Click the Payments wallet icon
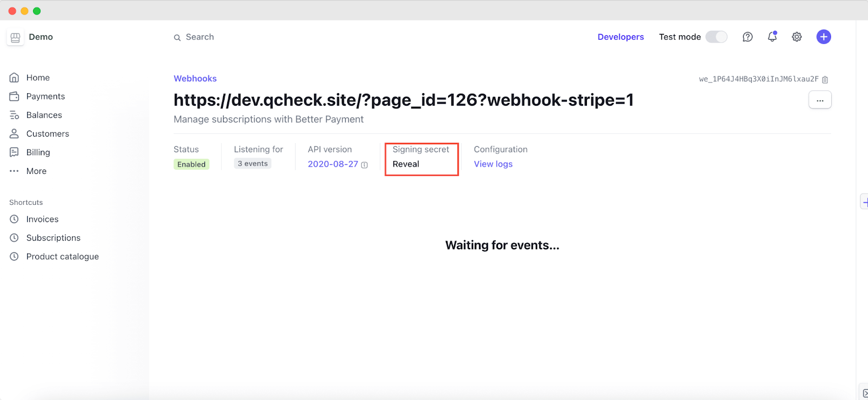Image resolution: width=868 pixels, height=400 pixels. coord(15,96)
